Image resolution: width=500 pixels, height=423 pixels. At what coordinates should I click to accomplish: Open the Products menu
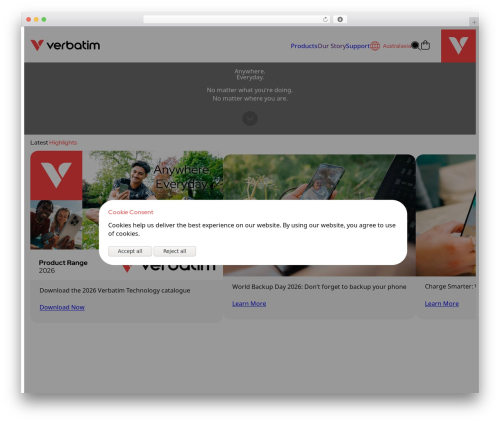pyautogui.click(x=304, y=46)
